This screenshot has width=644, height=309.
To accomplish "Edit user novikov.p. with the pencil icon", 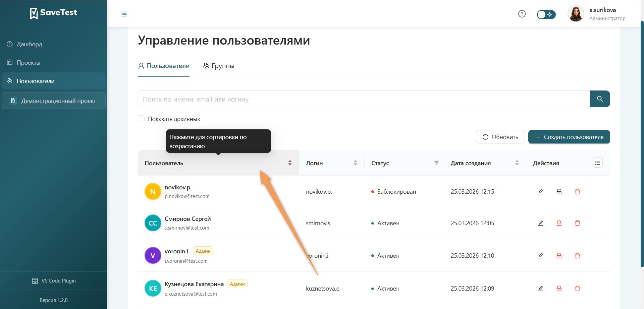I will 540,191.
